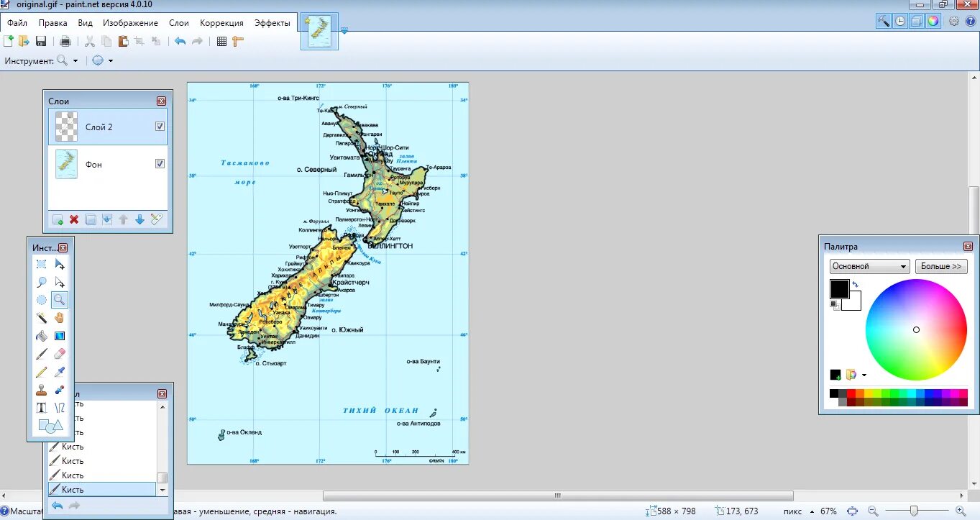Select the Ellipse Select tool
The width and height of the screenshot is (980, 520).
click(42, 300)
